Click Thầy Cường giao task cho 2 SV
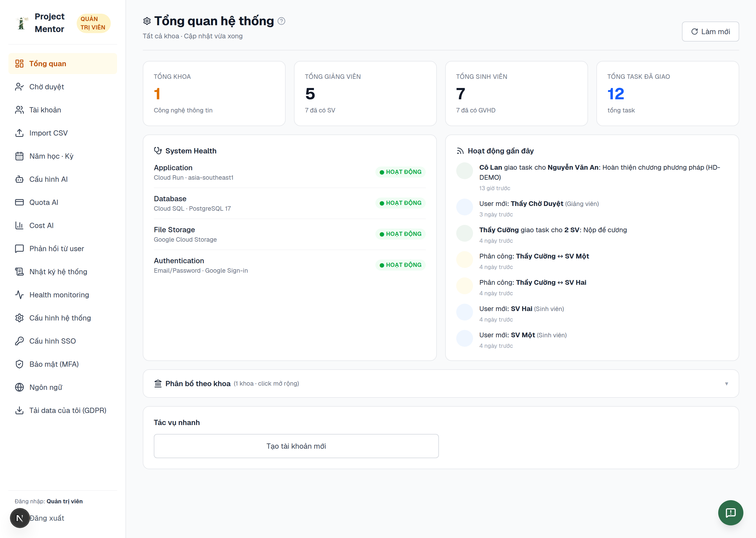 click(592, 235)
